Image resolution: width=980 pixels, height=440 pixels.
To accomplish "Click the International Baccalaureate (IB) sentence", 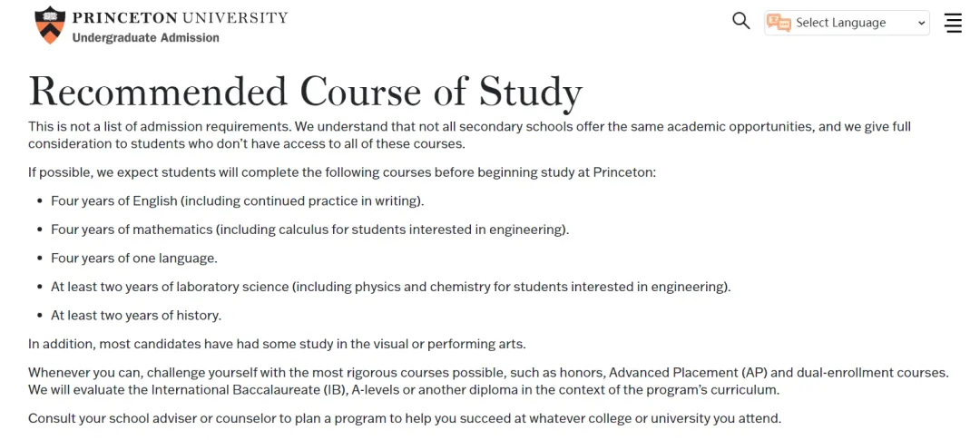I will tap(405, 390).
